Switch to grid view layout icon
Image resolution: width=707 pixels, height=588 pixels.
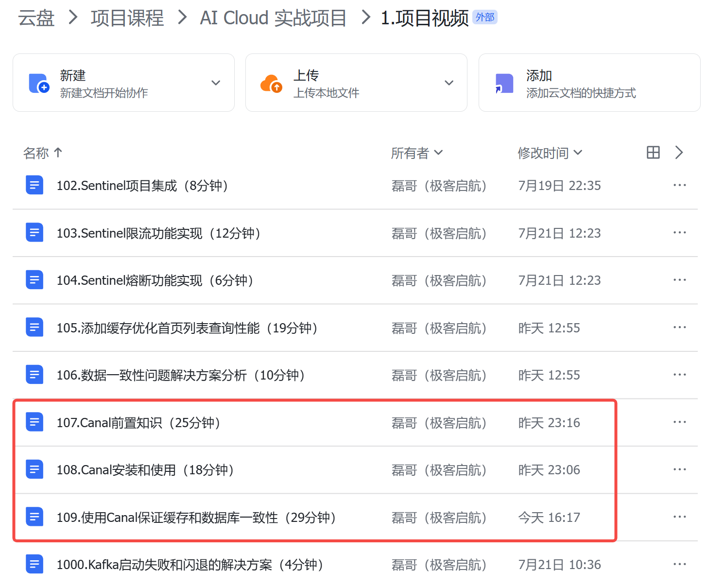(654, 153)
